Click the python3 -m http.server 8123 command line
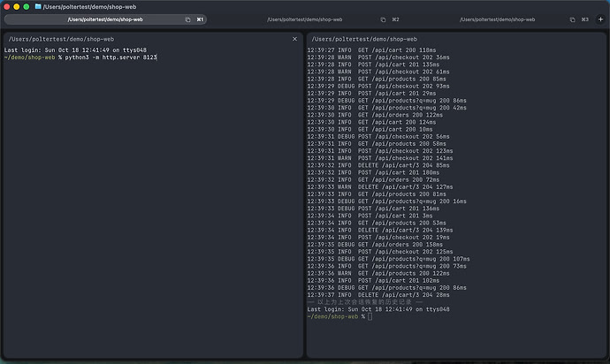 [x=111, y=57]
